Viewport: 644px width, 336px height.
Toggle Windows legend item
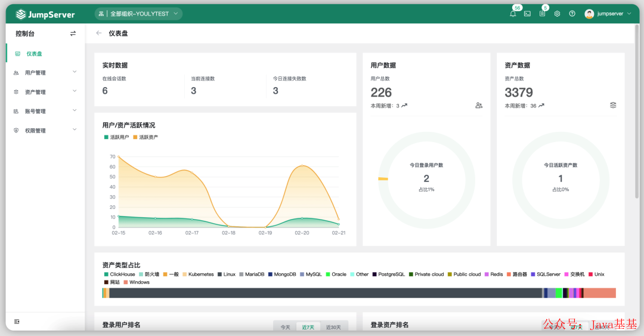(x=137, y=282)
